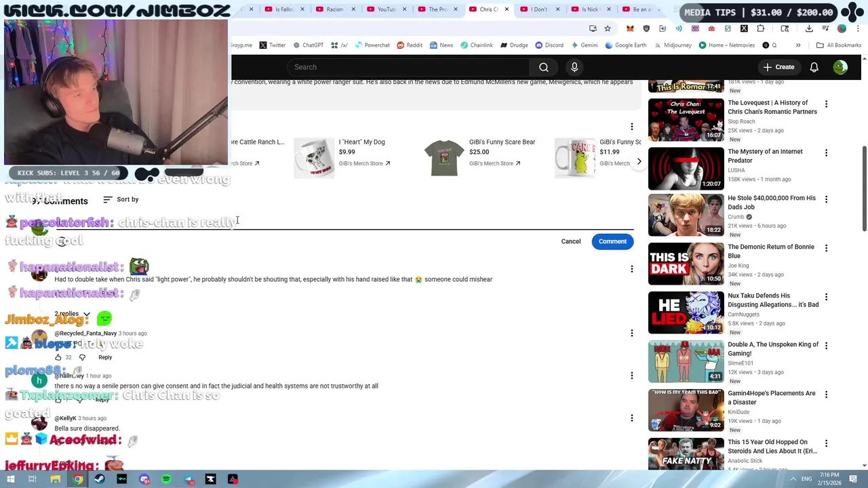Open YouTube notifications bell
Viewport: 868px width, 488px height.
click(x=814, y=67)
